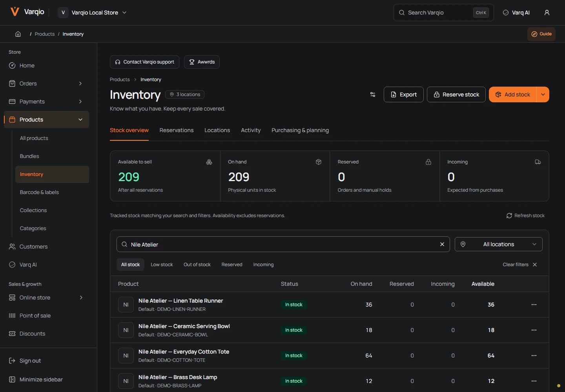Click the Export button

click(403, 94)
